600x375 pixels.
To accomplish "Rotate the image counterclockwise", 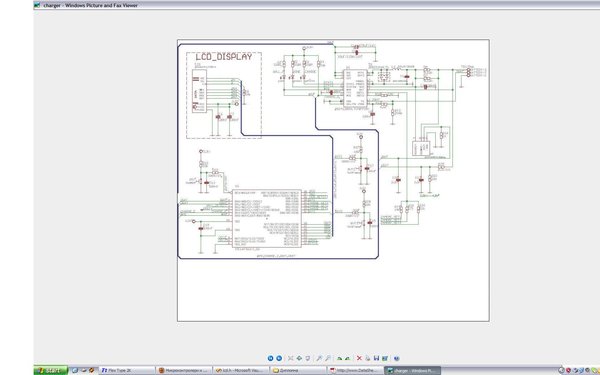I will pyautogui.click(x=348, y=358).
